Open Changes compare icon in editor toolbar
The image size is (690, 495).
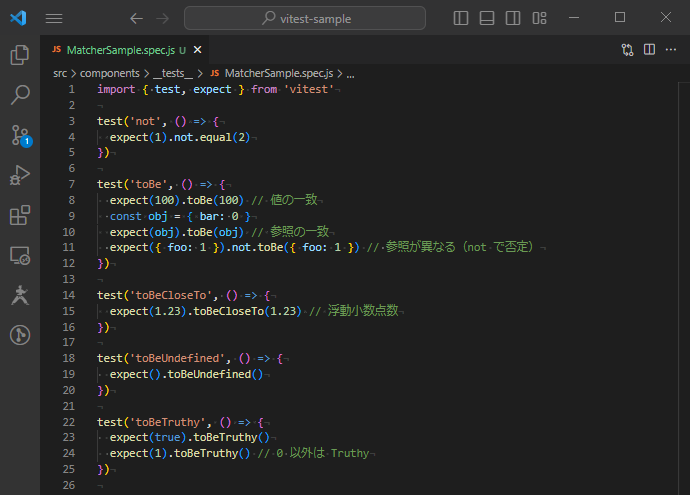pyautogui.click(x=628, y=50)
